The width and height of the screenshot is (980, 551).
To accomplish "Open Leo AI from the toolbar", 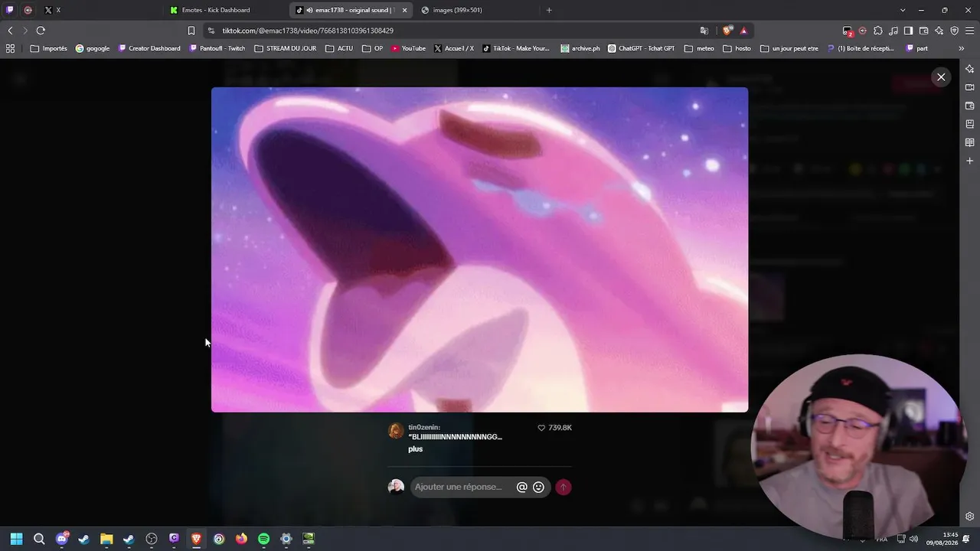I will coord(939,31).
